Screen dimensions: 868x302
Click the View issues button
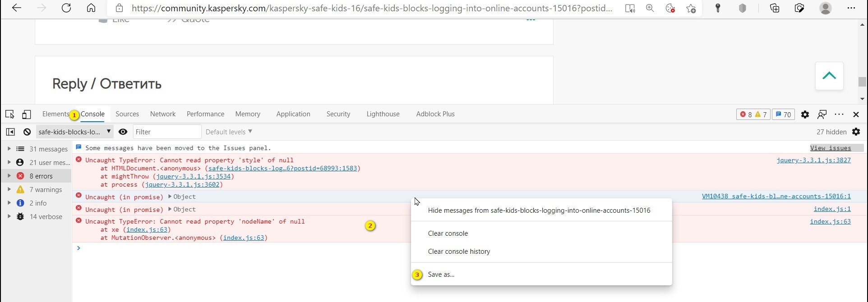click(831, 148)
